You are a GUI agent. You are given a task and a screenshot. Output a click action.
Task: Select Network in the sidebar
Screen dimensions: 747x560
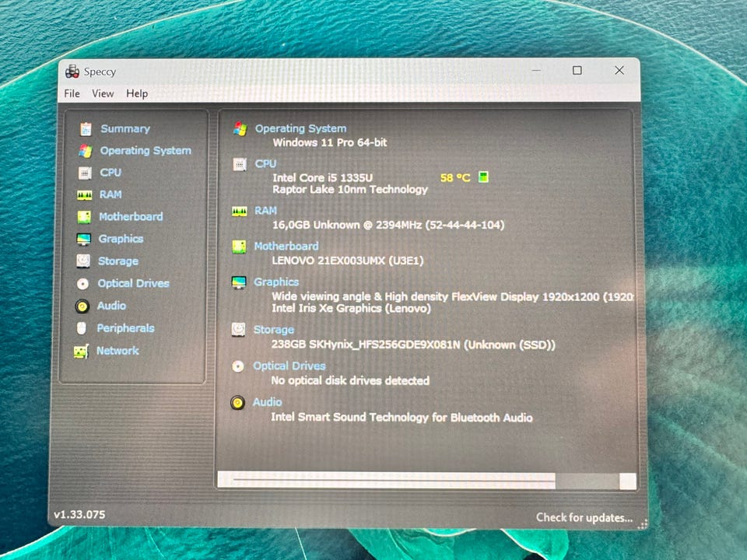pyautogui.click(x=117, y=351)
